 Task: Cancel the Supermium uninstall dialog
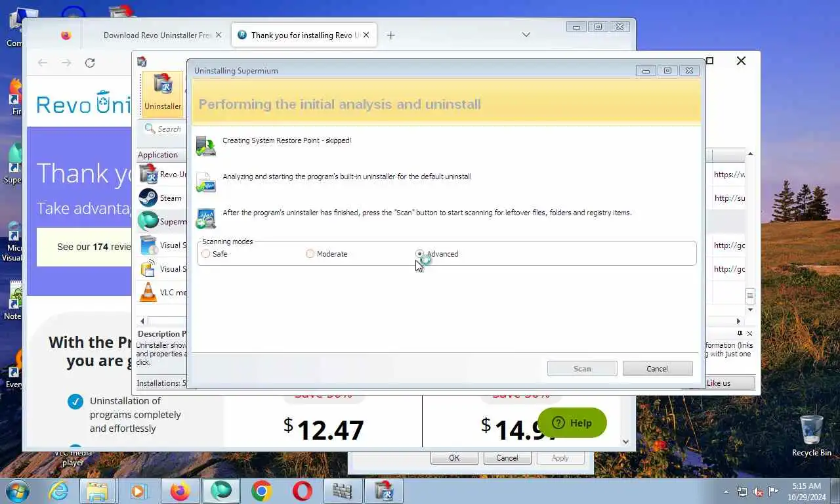[658, 369]
